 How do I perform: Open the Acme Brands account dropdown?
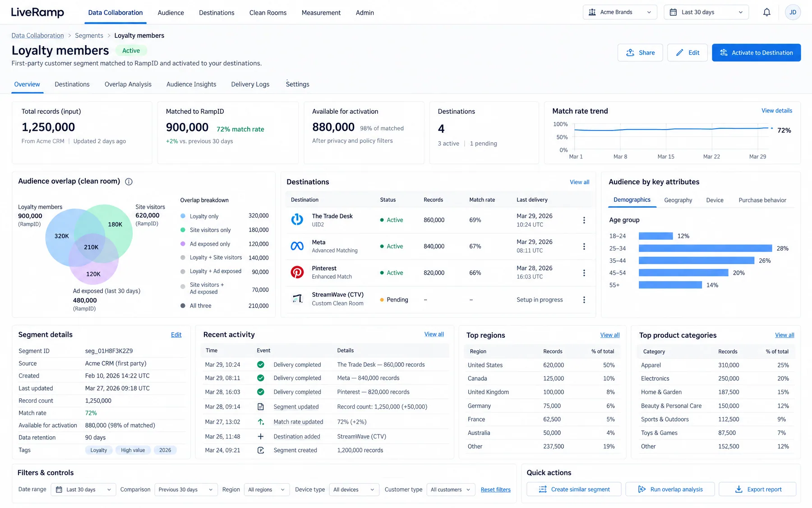(x=620, y=12)
